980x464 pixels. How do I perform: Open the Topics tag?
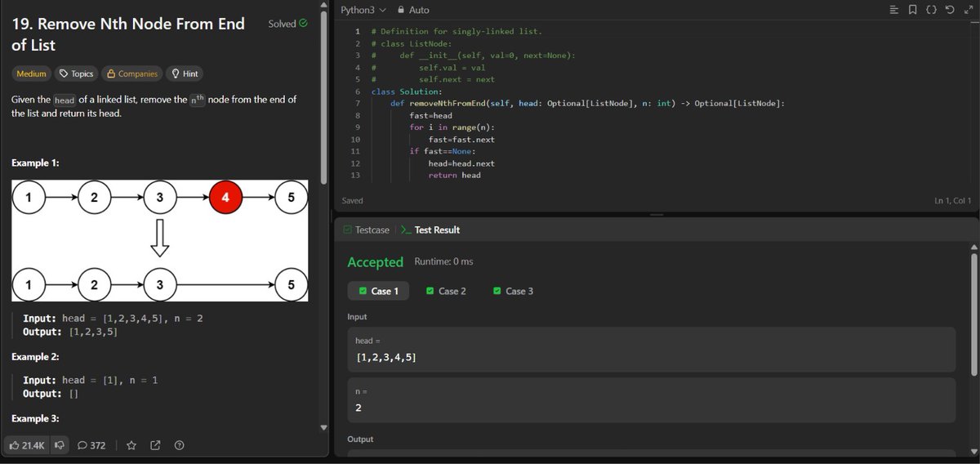coord(77,74)
